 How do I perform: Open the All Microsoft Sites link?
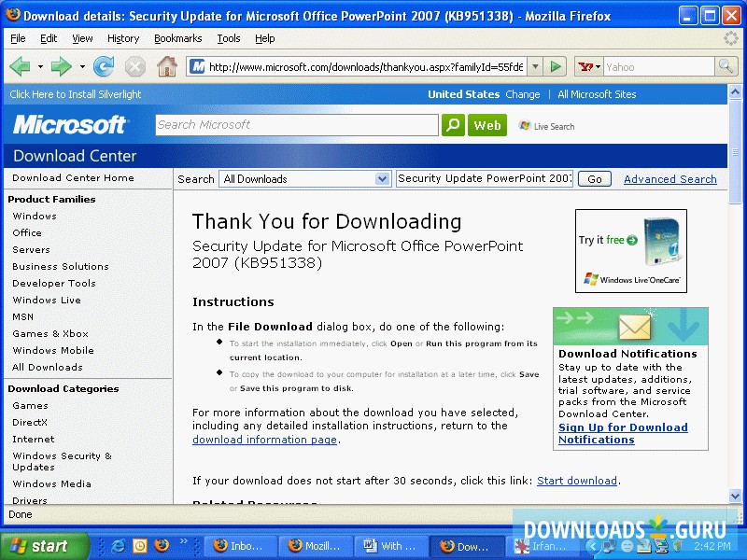point(597,94)
